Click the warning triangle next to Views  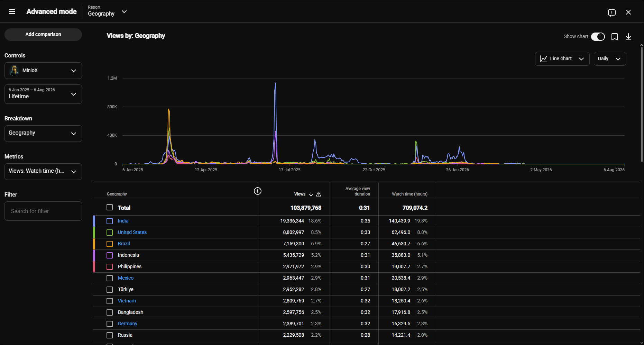(x=319, y=194)
